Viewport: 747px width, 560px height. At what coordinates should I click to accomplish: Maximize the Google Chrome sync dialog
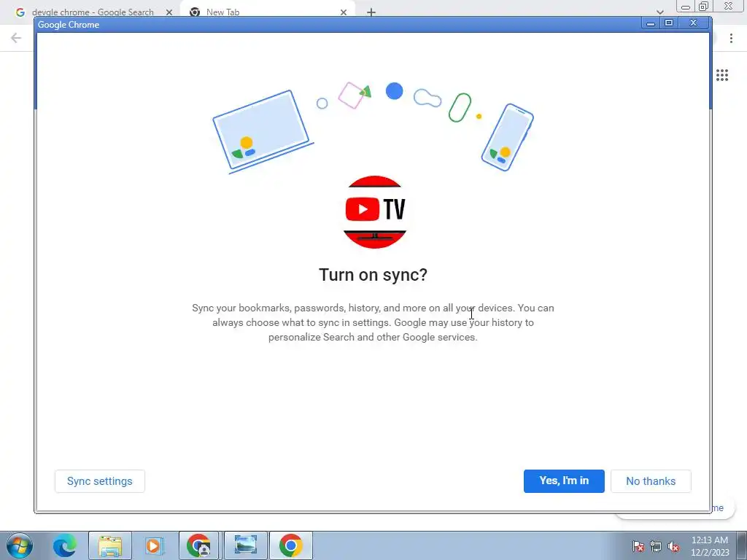pyautogui.click(x=669, y=23)
